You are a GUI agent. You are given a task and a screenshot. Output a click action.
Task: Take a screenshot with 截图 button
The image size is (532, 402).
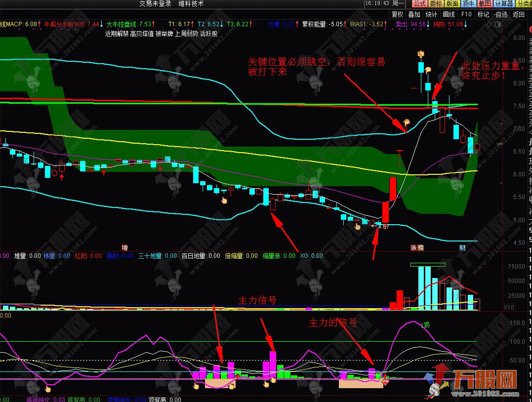click(485, 4)
